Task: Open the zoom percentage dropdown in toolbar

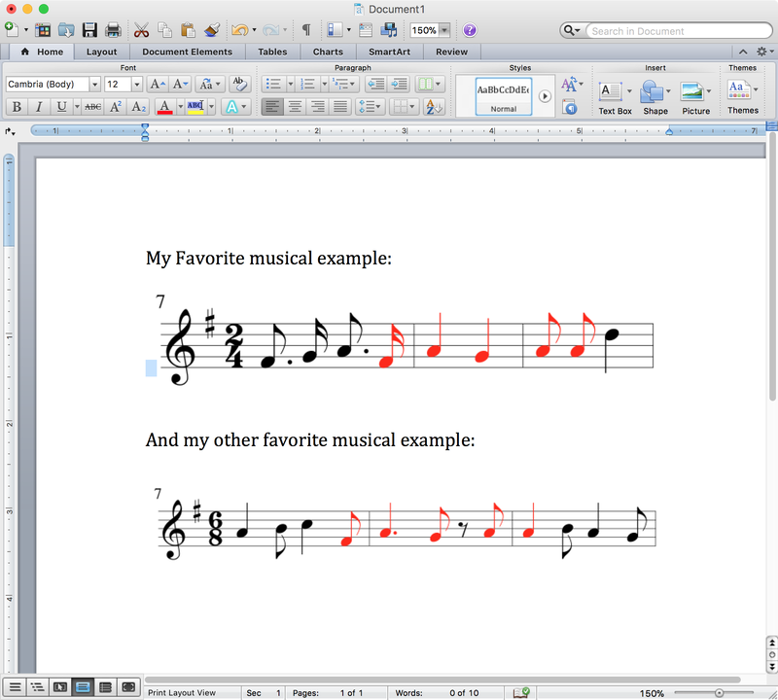Action: point(444,30)
